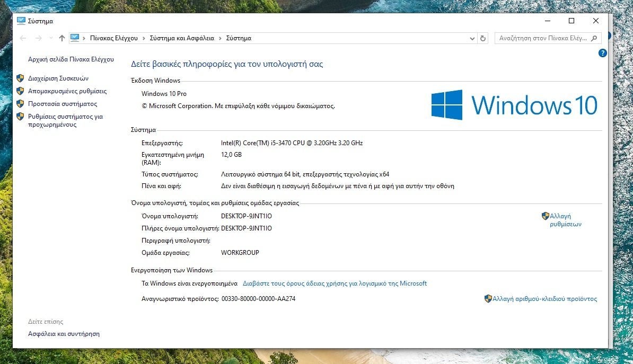This screenshot has height=364, width=633.
Task: Click the Αλλαγή ρυθμίσεων link
Action: coord(566,220)
